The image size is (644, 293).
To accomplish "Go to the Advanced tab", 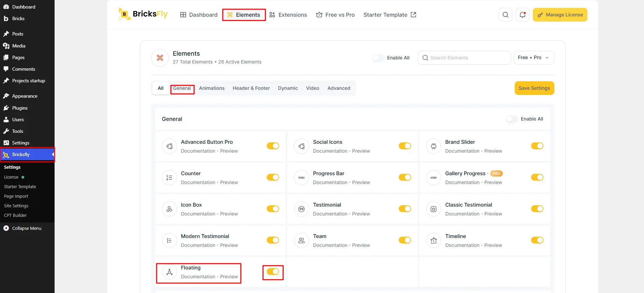I will tap(339, 88).
